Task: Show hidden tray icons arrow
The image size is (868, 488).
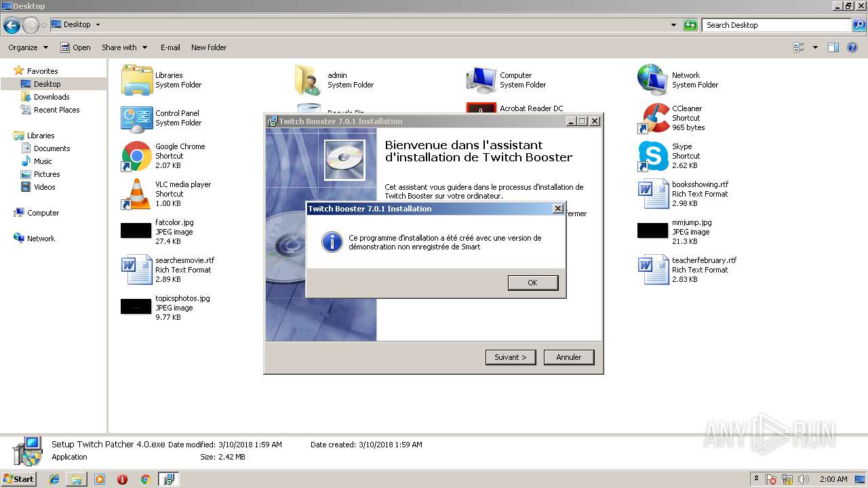Action: tap(757, 479)
